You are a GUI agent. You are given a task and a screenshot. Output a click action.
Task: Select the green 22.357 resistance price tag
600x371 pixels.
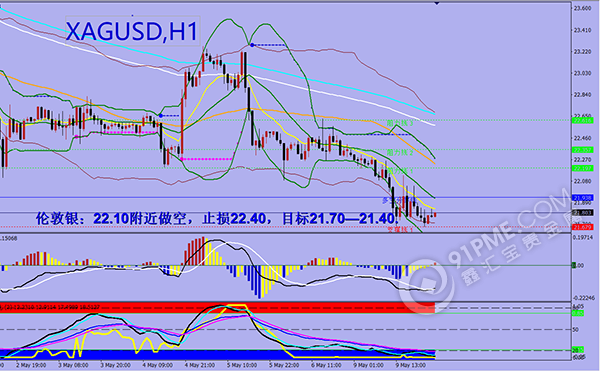click(x=583, y=150)
